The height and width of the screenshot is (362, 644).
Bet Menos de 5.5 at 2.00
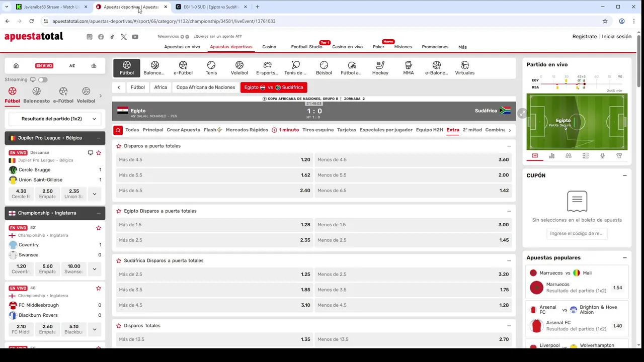tap(413, 175)
